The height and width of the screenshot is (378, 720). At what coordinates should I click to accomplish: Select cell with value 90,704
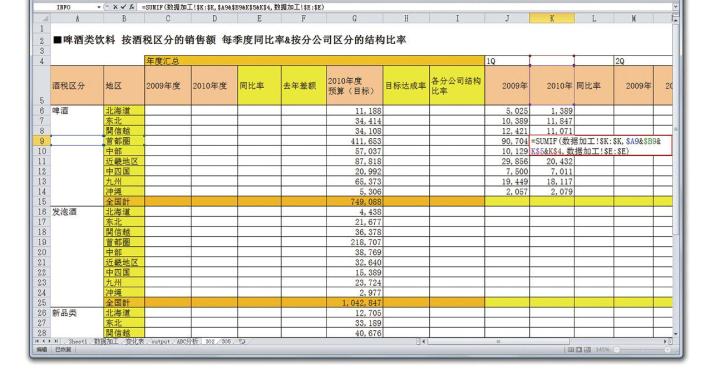click(x=507, y=141)
